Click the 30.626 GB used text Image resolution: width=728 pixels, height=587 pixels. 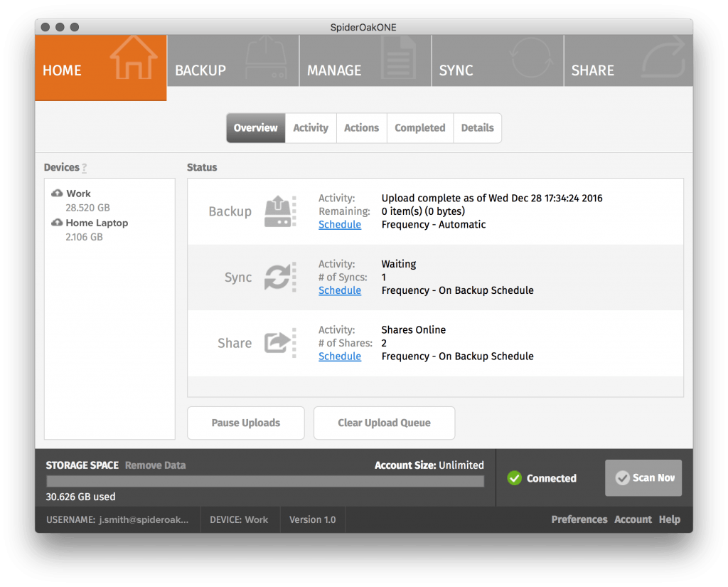pos(80,497)
